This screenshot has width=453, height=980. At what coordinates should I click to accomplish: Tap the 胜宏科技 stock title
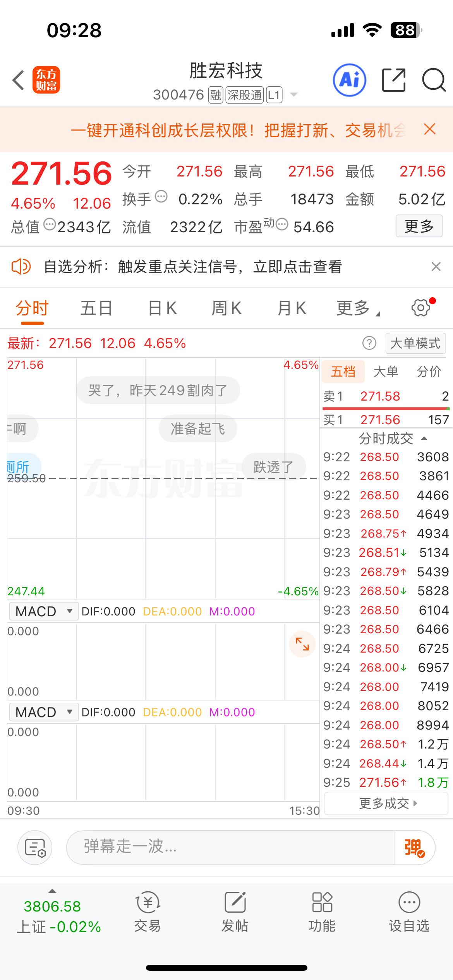coord(226,71)
